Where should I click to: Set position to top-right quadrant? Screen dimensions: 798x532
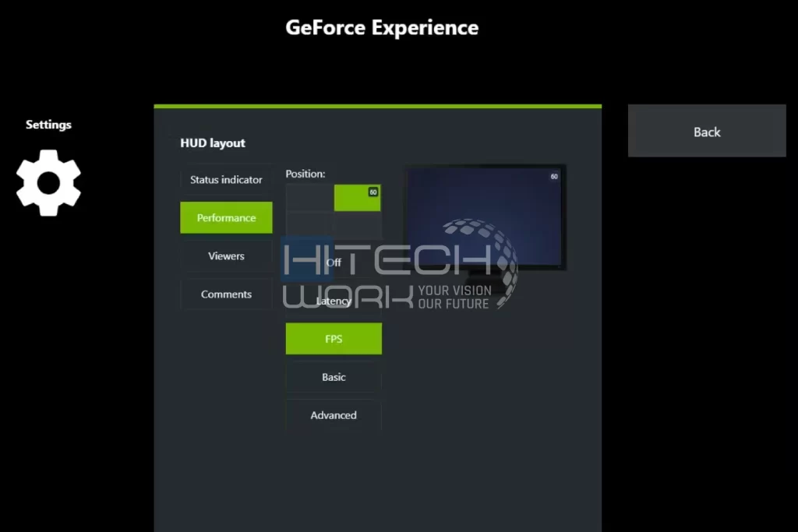(x=357, y=197)
